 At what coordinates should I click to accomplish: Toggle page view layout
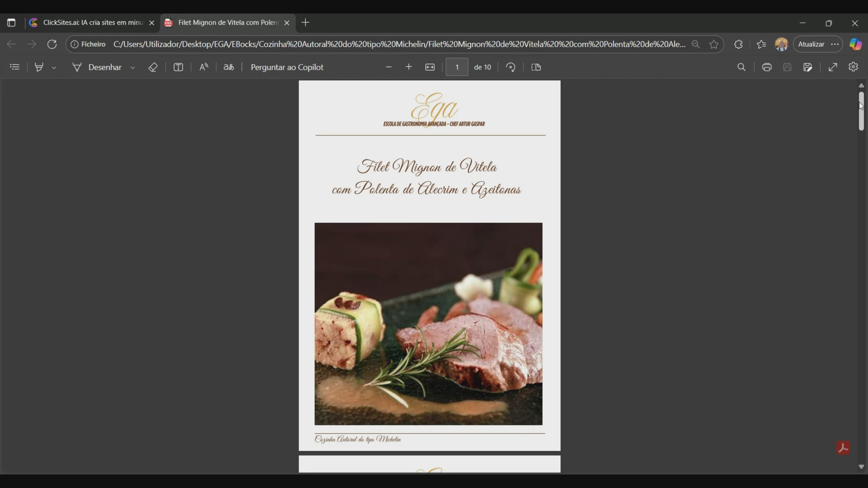(536, 67)
